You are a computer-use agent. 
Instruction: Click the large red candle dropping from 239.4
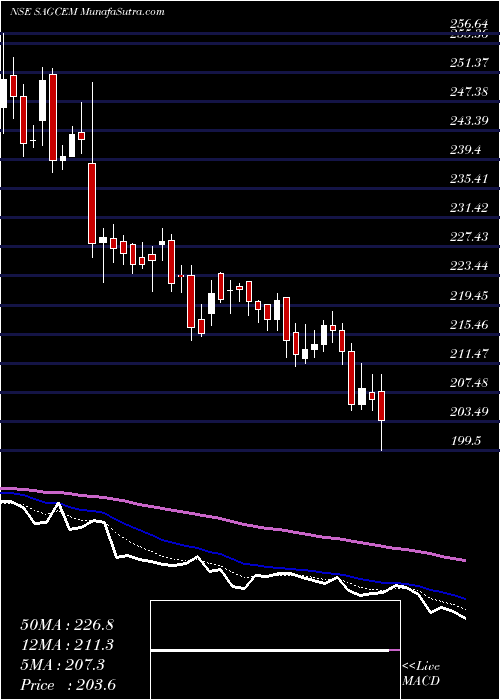[x=92, y=203]
